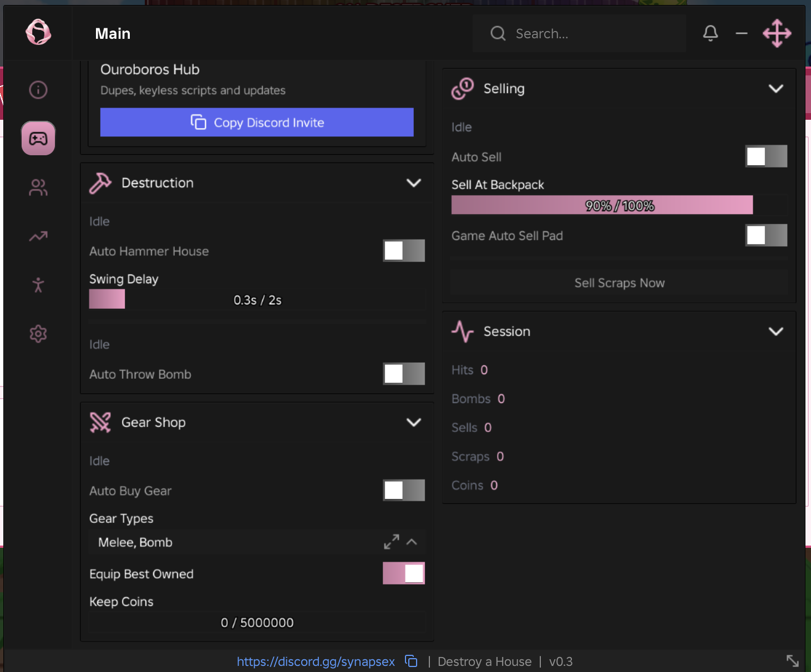Copy the discord.gg/synapsex link with the copy icon
This screenshot has width=811, height=672.
coord(411,661)
